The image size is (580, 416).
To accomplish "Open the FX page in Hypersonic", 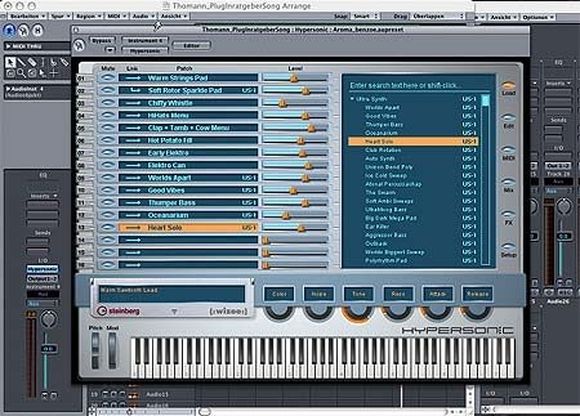I will tap(509, 218).
